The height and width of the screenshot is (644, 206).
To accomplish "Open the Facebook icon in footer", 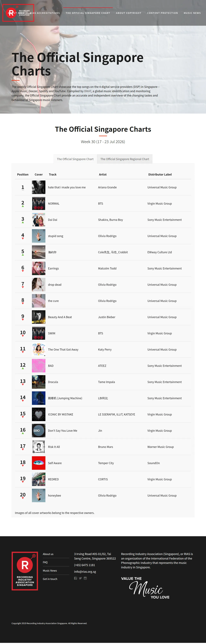I will coord(75,578).
